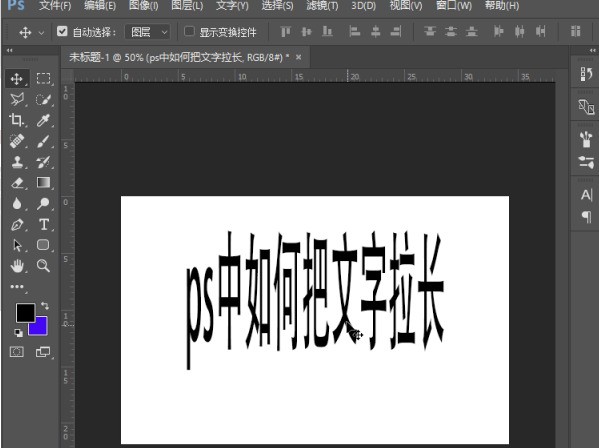
Task: Choose the Eraser tool
Action: (17, 183)
